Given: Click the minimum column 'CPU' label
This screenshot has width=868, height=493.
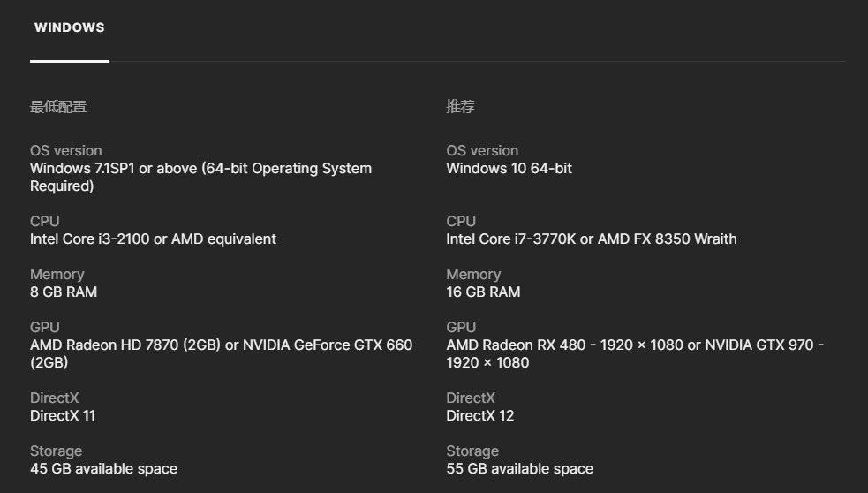Looking at the screenshot, I should [45, 222].
